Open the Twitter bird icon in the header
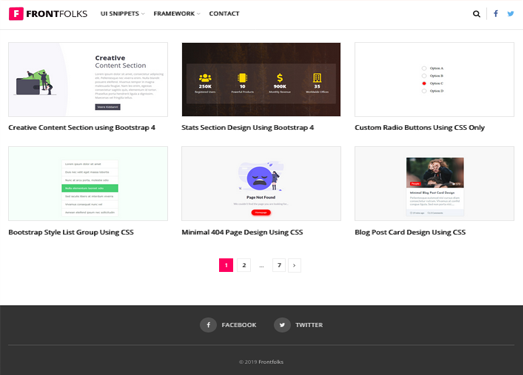The width and height of the screenshot is (523, 375). click(x=510, y=14)
